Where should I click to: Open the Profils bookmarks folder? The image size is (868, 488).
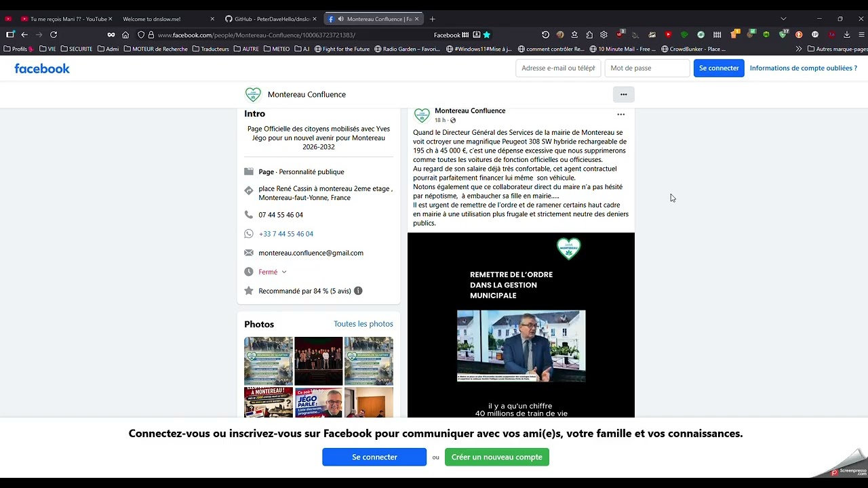18,49
